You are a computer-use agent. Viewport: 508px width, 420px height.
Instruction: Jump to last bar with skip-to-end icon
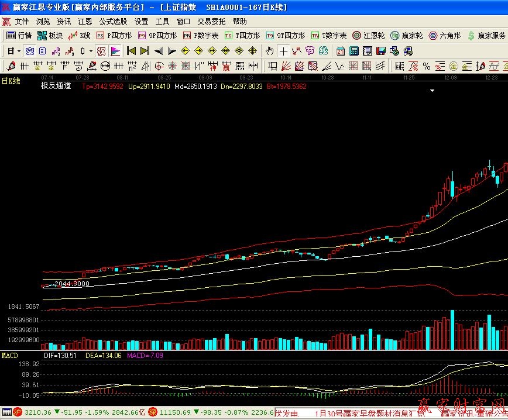(145, 51)
